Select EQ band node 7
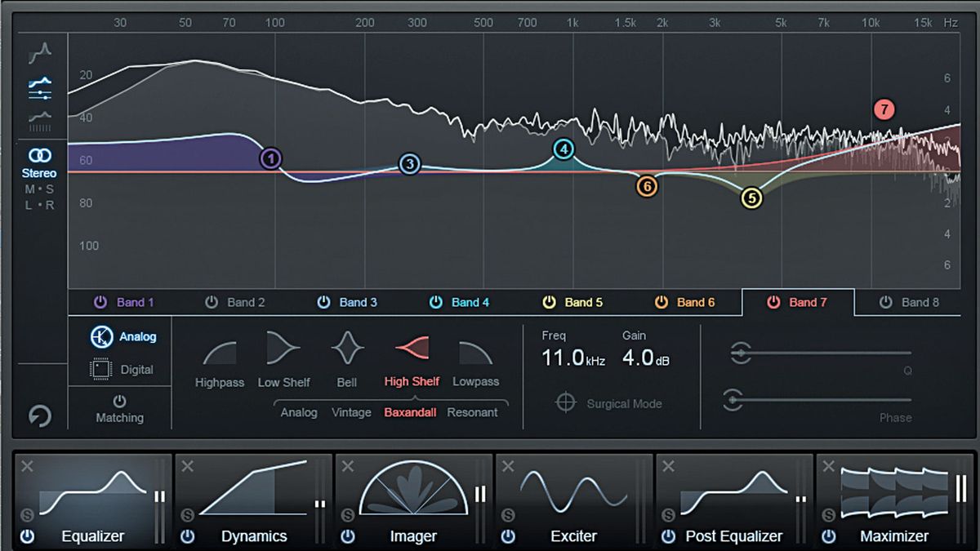The image size is (980, 551). pyautogui.click(x=884, y=109)
